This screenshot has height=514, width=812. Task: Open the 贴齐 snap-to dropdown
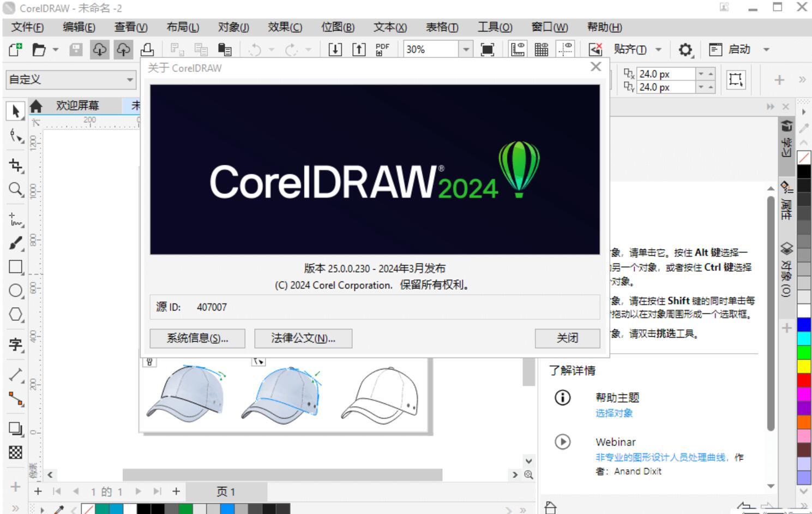coord(658,50)
